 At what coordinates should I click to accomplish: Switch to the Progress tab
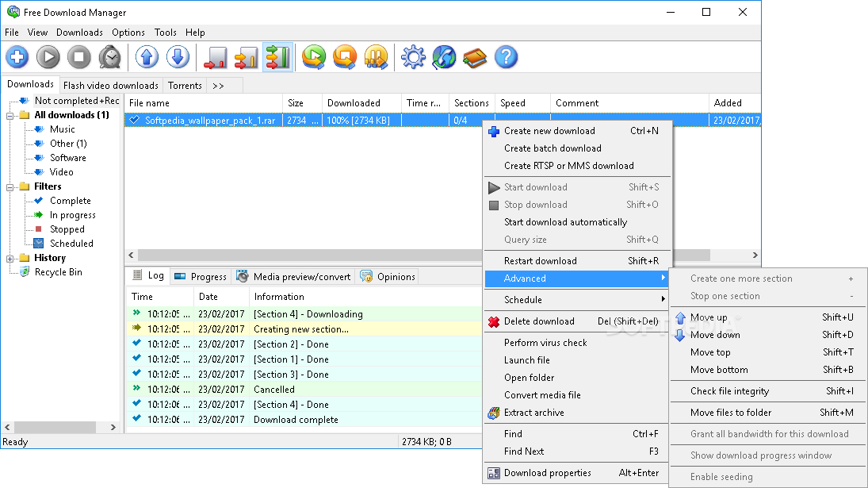coord(200,276)
